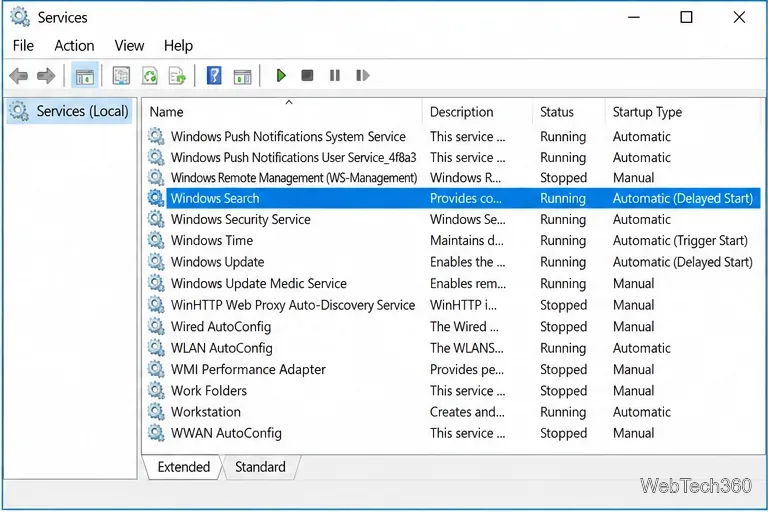
Task: Click the Pause Service button
Action: [335, 75]
